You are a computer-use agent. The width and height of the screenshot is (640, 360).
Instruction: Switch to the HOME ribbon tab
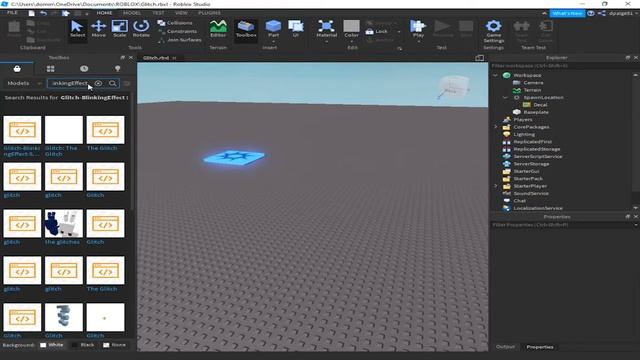[x=104, y=13]
